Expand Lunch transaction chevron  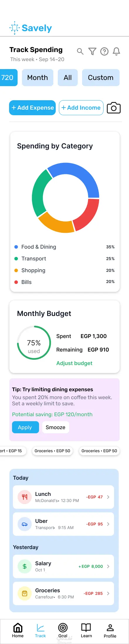(x=108, y=497)
